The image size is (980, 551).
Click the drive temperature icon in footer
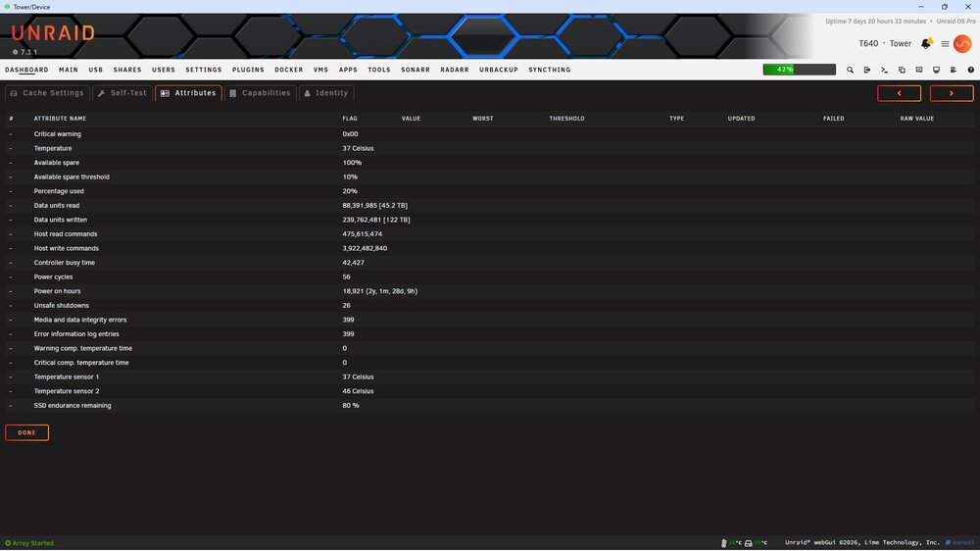click(x=748, y=543)
